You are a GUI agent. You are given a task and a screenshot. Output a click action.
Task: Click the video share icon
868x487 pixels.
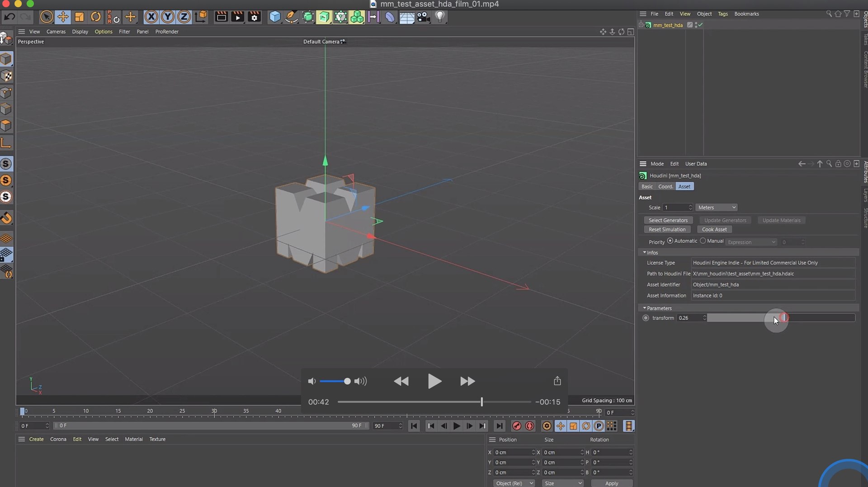click(557, 381)
